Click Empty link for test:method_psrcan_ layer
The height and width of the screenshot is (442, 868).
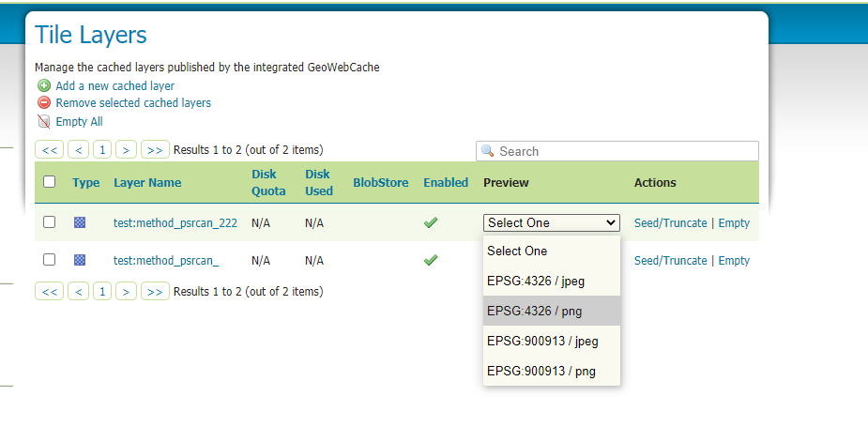pos(734,260)
